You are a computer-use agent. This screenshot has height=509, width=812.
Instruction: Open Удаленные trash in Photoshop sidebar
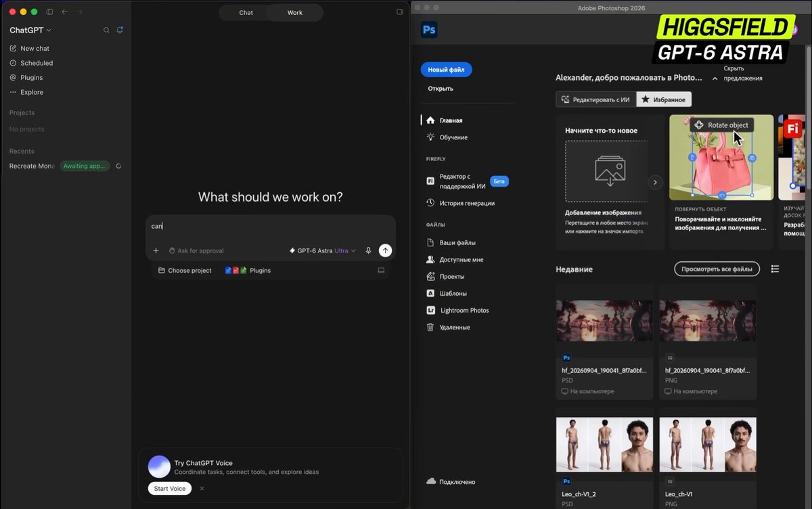[x=447, y=328]
